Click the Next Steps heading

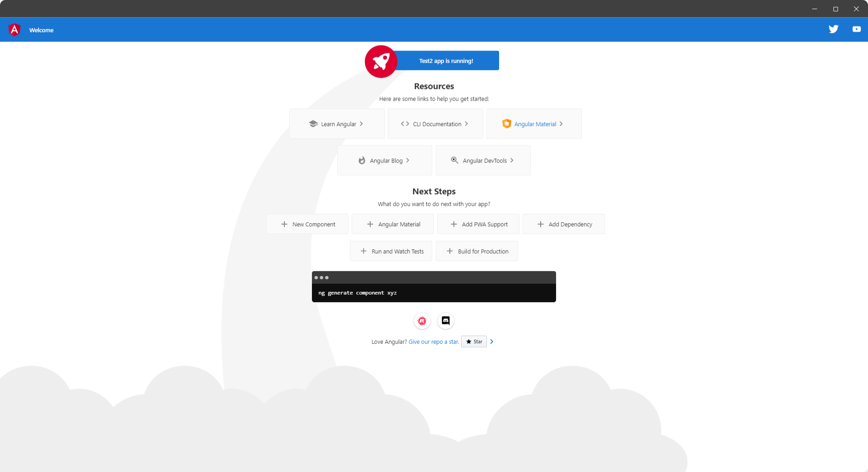tap(434, 192)
